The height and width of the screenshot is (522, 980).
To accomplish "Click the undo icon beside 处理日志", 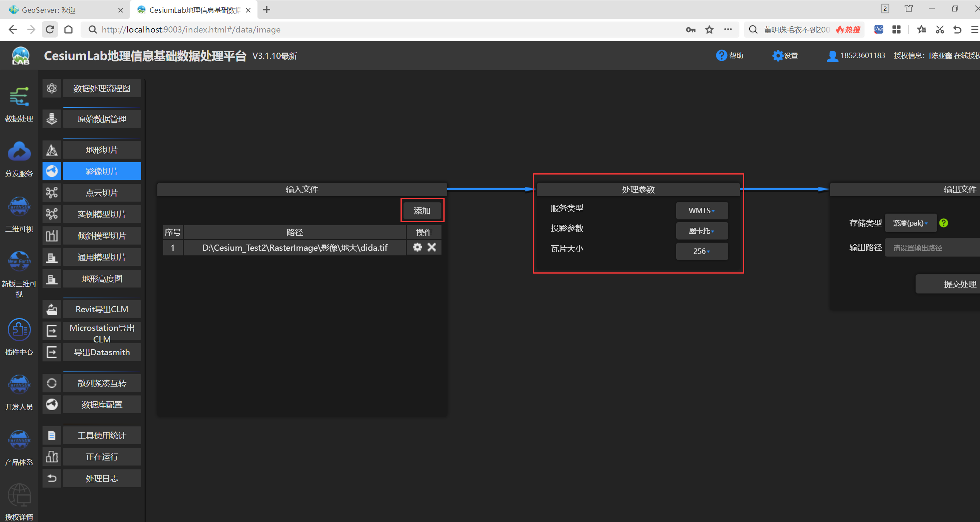I will tap(52, 478).
